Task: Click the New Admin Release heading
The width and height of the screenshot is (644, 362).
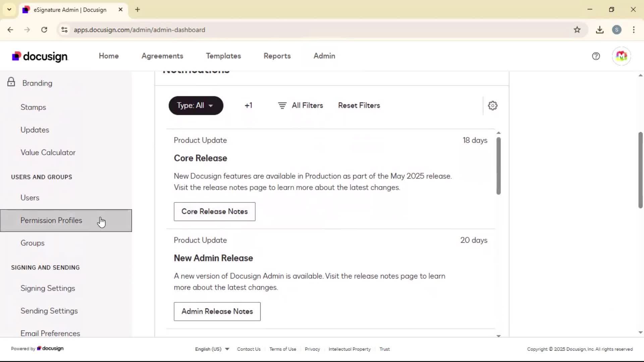Action: point(213,258)
